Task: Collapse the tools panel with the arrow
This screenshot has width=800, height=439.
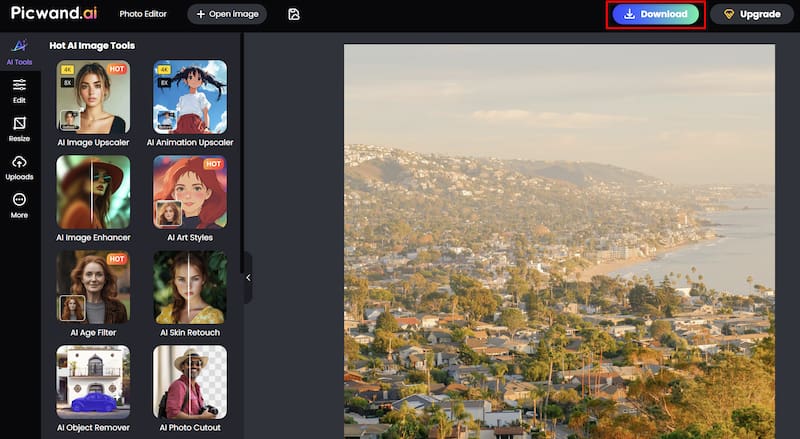Action: [x=248, y=278]
